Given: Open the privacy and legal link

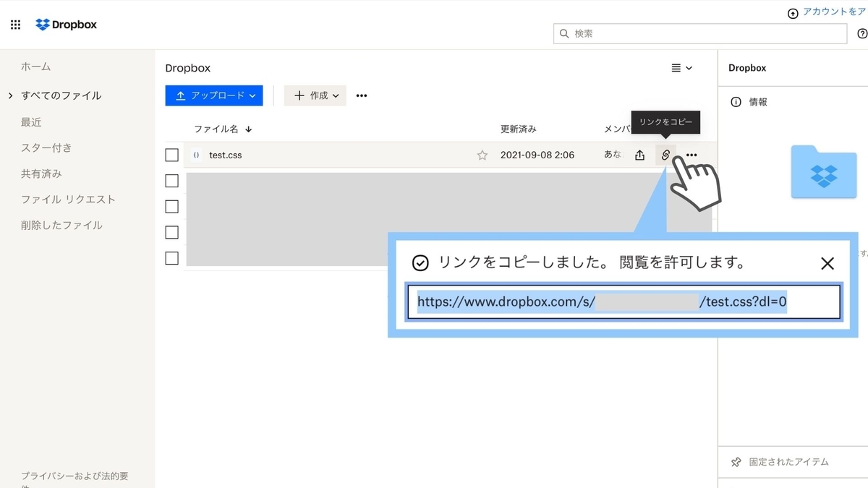Looking at the screenshot, I should 73,477.
